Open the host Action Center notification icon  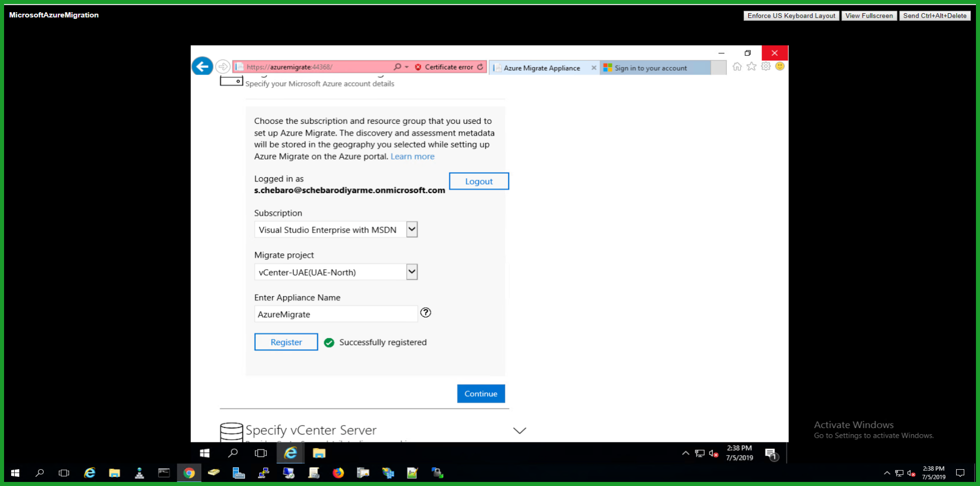(x=960, y=473)
